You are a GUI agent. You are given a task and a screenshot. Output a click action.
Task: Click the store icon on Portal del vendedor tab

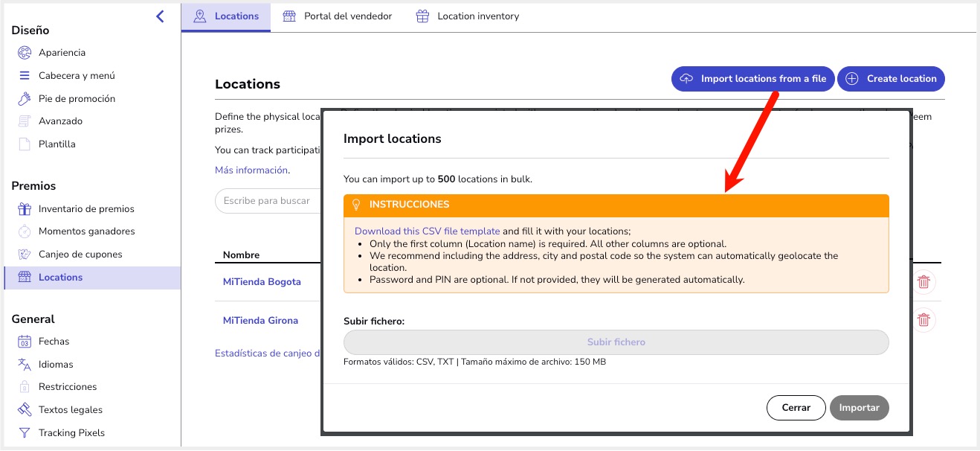[x=289, y=16]
